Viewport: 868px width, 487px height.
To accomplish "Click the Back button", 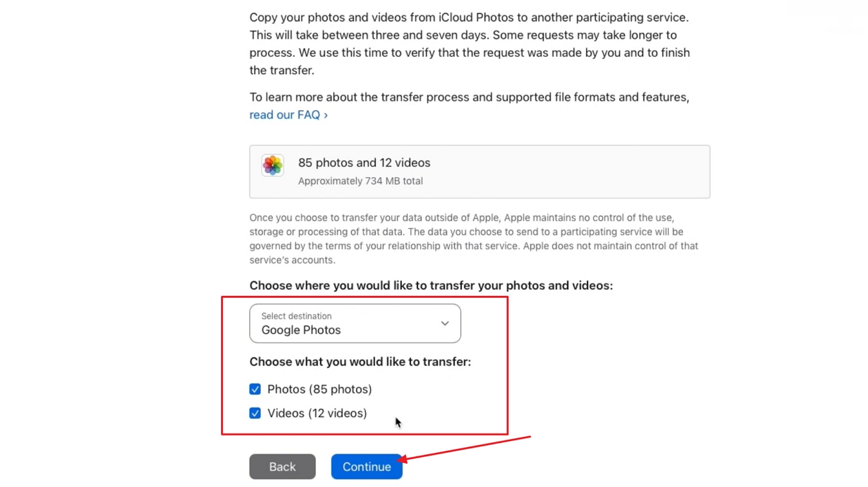I will click(x=282, y=466).
